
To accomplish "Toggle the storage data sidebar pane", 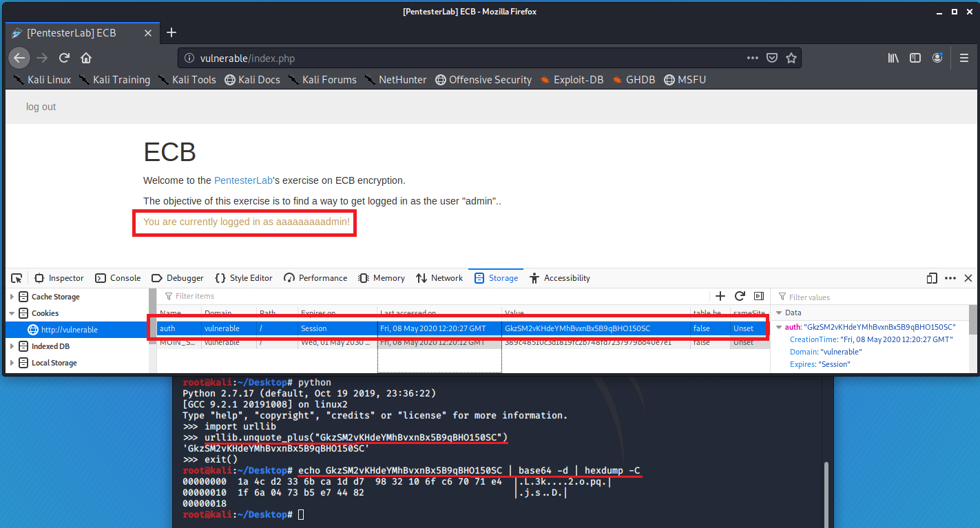I will pos(759,296).
